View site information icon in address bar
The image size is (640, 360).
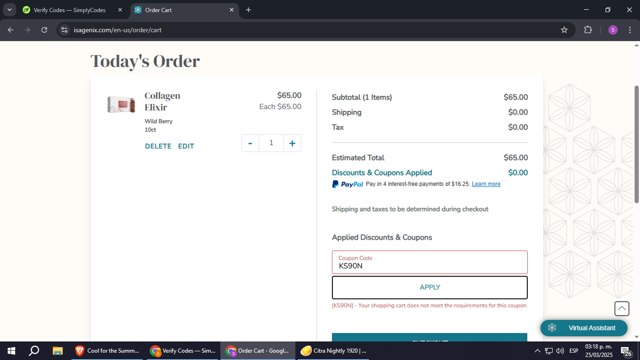(x=64, y=30)
